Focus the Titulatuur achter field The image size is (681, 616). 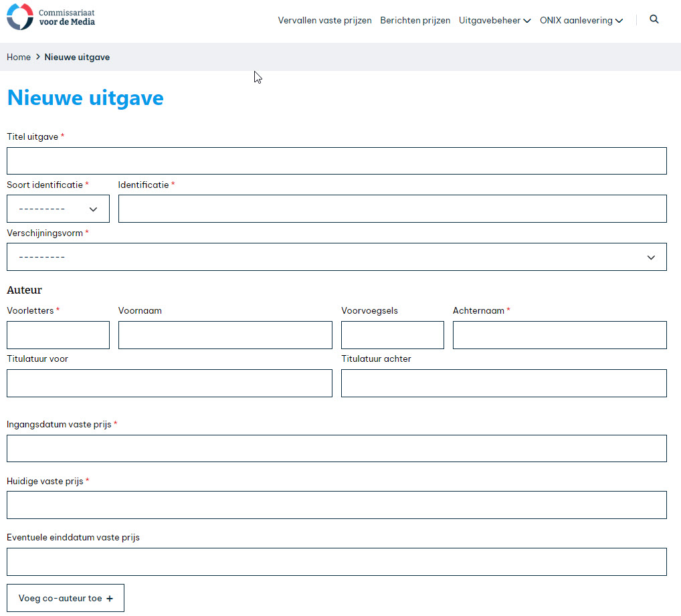click(504, 383)
